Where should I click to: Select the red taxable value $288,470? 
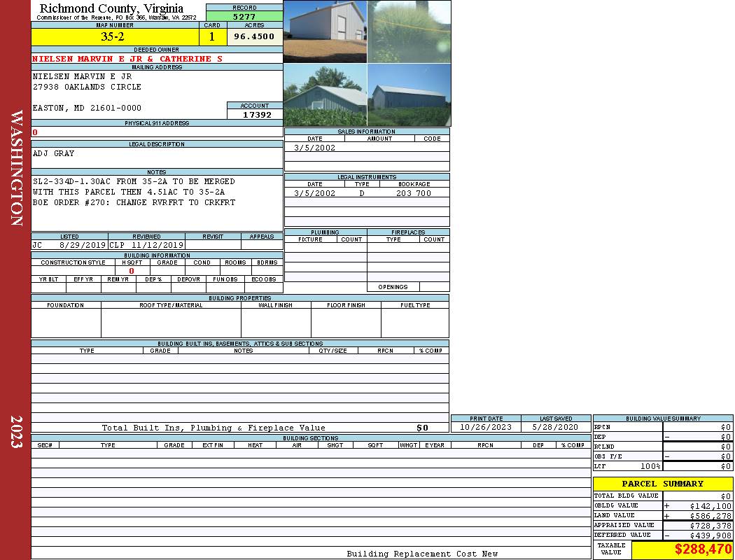[703, 550]
